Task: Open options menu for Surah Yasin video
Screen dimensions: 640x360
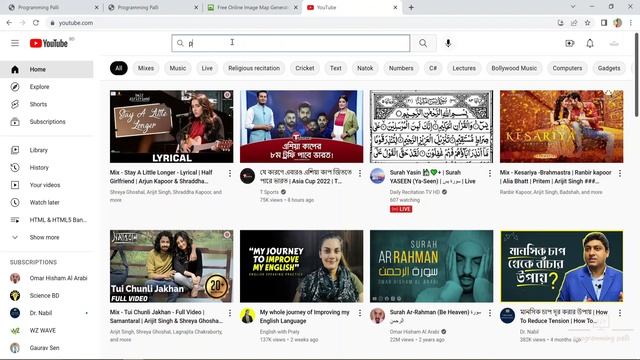Action: pyautogui.click(x=490, y=173)
